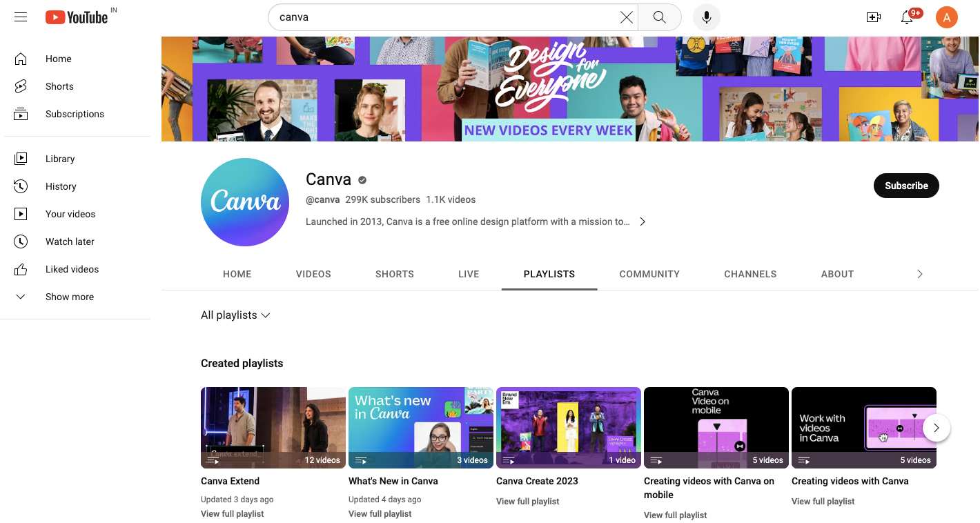Image resolution: width=980 pixels, height=523 pixels.
Task: Click the 1.1K videos count
Action: [451, 199]
